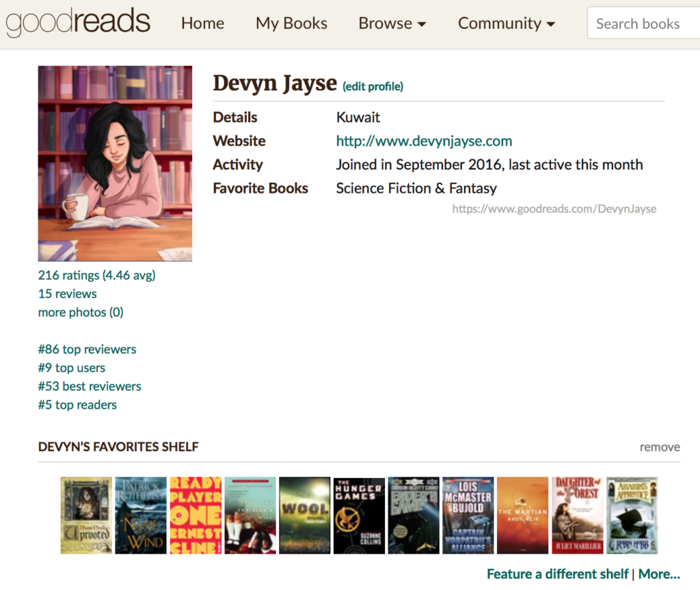Open the Ready Player One cover
The height and width of the screenshot is (590, 700).
[x=196, y=515]
